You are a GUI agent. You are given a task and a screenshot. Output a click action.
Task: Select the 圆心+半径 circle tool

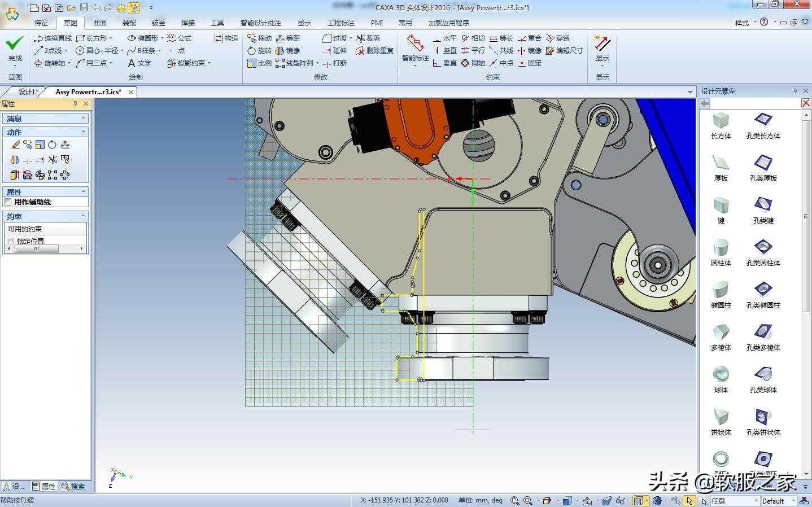coord(97,50)
